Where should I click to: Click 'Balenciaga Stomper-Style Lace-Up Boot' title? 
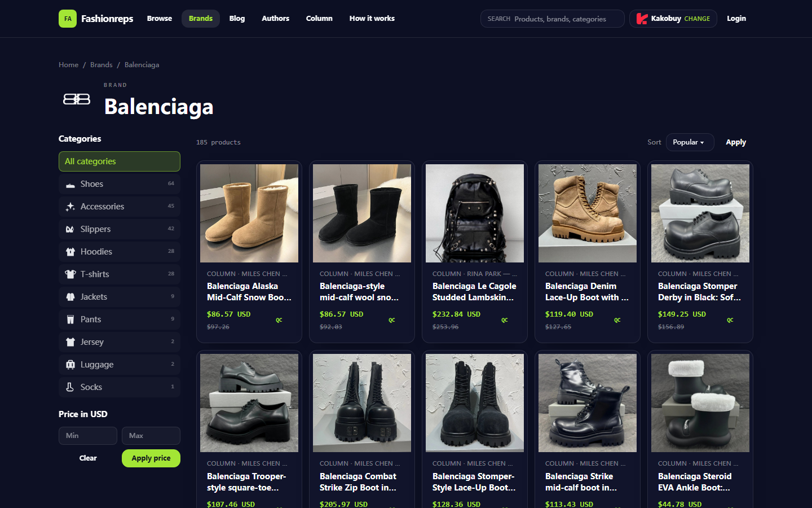474,482
